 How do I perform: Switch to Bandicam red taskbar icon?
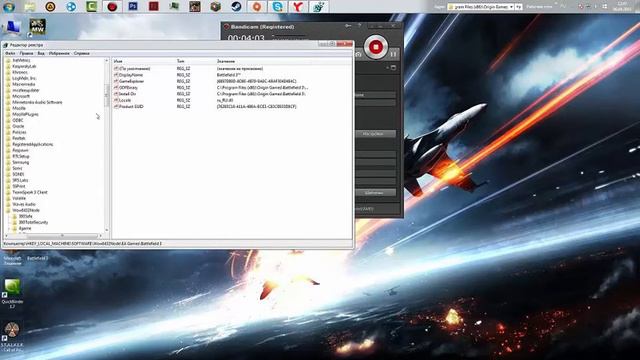pyautogui.click(x=112, y=7)
